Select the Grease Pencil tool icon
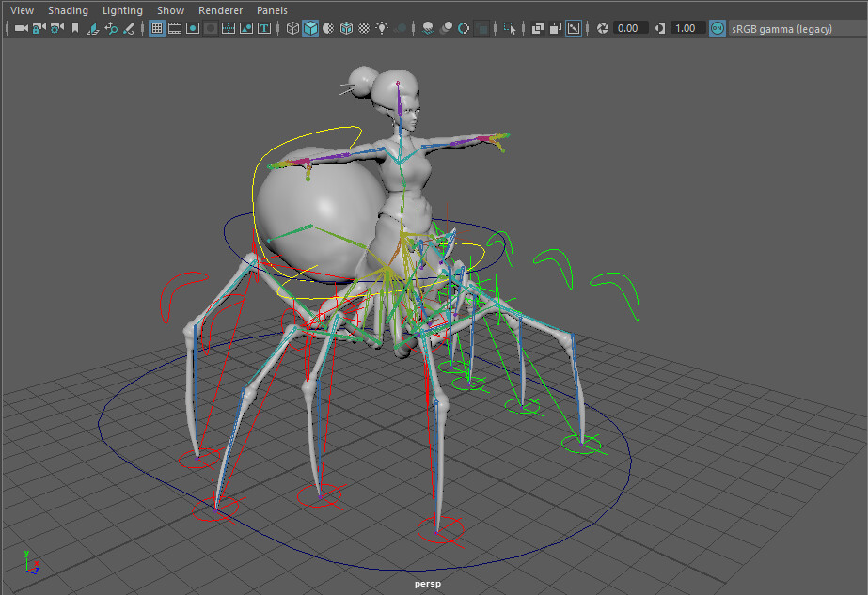 coord(131,28)
